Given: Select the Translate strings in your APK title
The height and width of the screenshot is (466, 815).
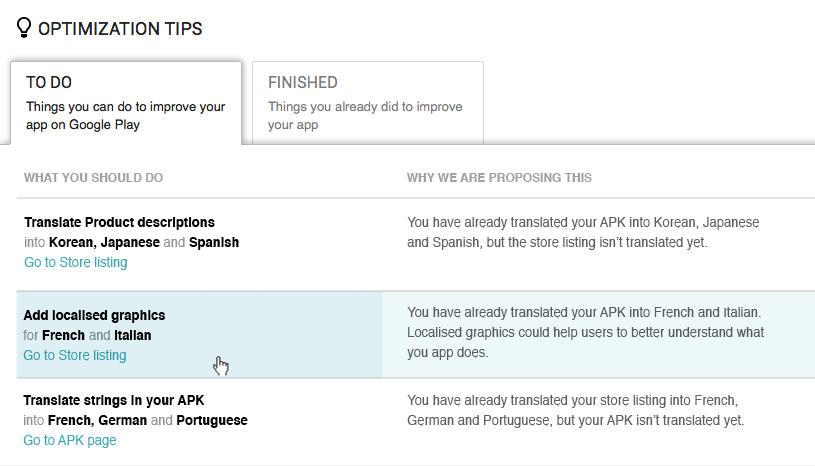Looking at the screenshot, I should coord(114,400).
